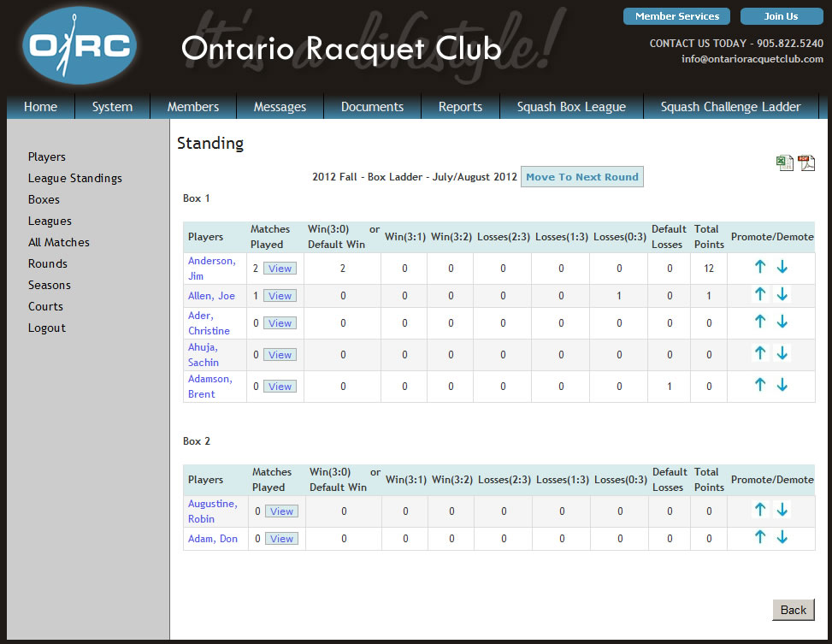Open the Home menu
This screenshot has height=644, width=832.
click(x=40, y=107)
